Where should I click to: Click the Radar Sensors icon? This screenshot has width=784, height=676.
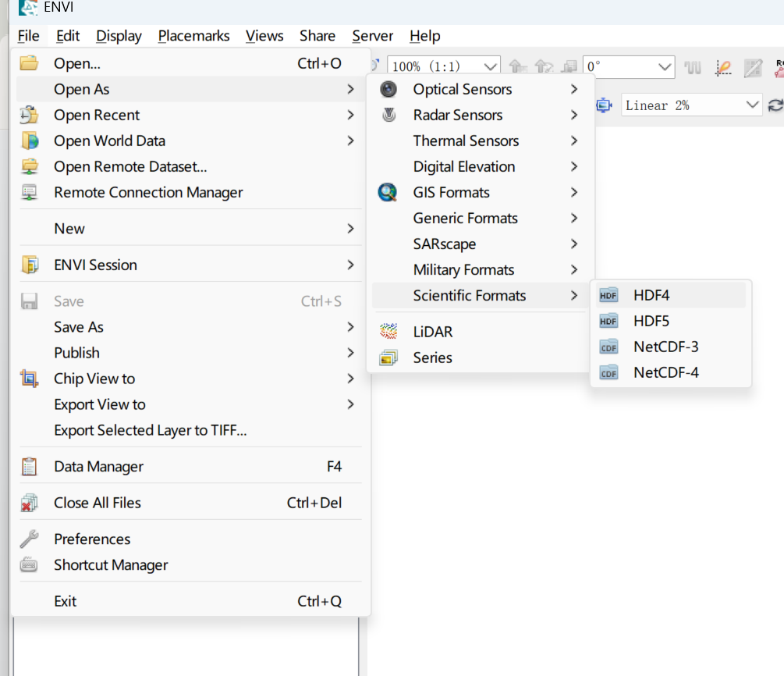(x=389, y=115)
